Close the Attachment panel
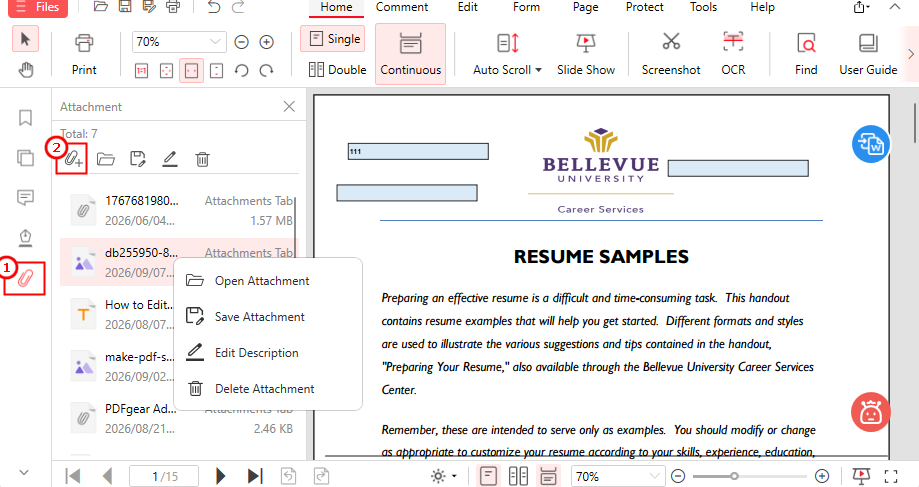This screenshot has height=487, width=919. (x=289, y=106)
